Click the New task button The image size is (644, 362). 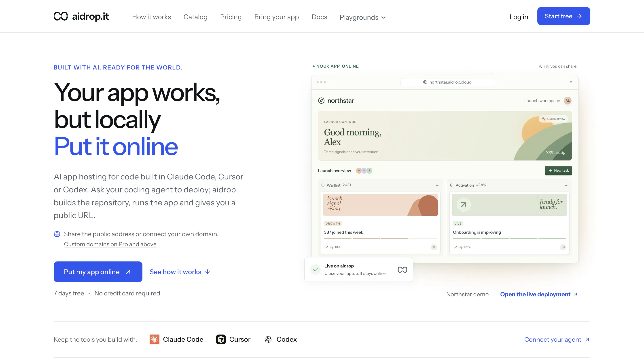click(558, 170)
